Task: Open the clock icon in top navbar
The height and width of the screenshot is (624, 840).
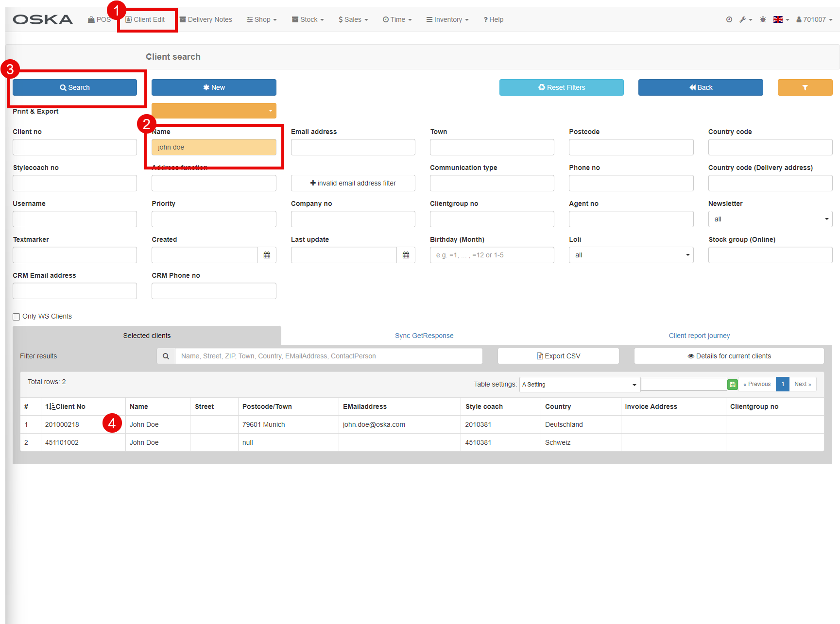Action: (729, 19)
